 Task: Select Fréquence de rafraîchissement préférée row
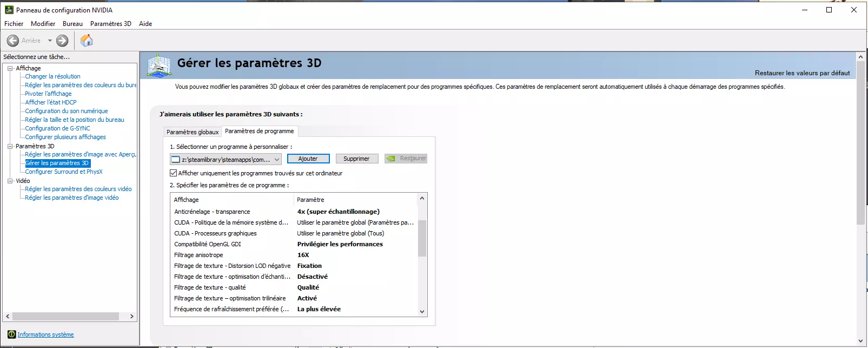294,309
